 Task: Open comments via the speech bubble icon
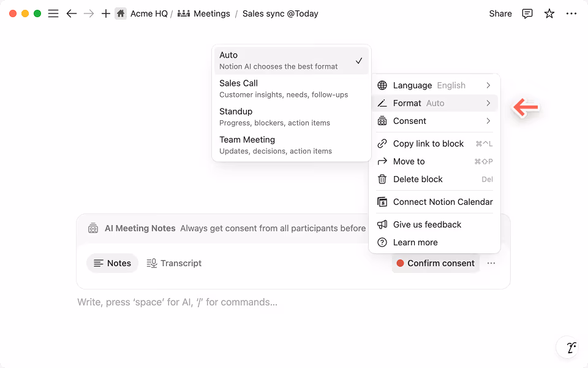tap(527, 13)
